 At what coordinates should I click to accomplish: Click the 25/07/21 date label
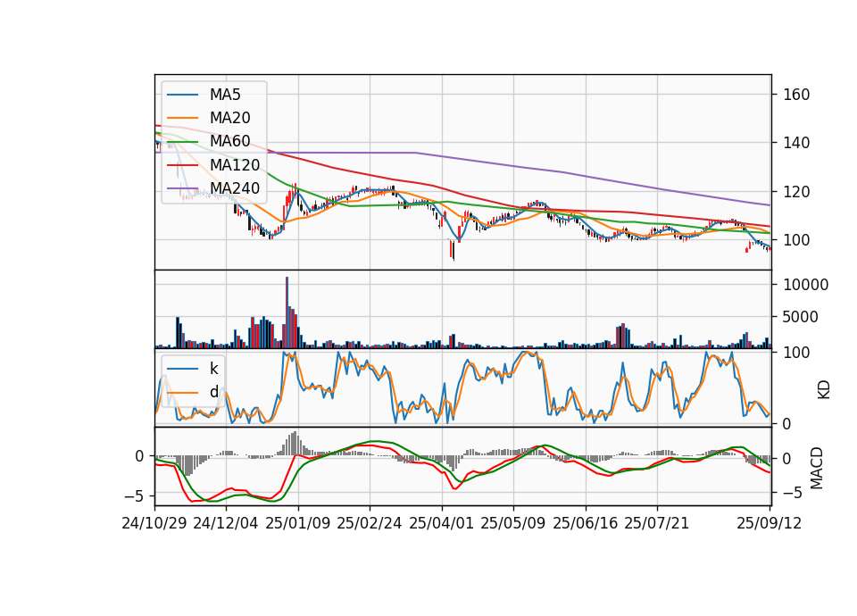[657, 523]
